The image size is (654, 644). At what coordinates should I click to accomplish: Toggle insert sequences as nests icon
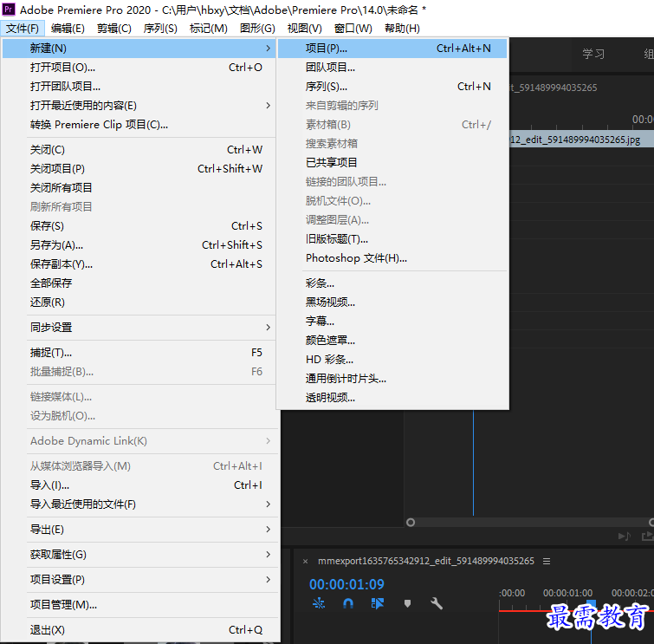[x=319, y=603]
